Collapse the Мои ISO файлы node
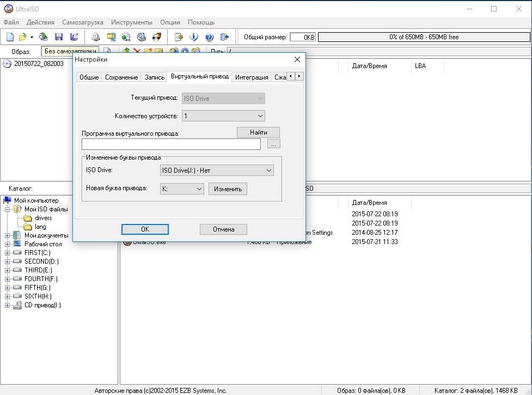Image resolution: width=532 pixels, height=395 pixels. coord(7,209)
